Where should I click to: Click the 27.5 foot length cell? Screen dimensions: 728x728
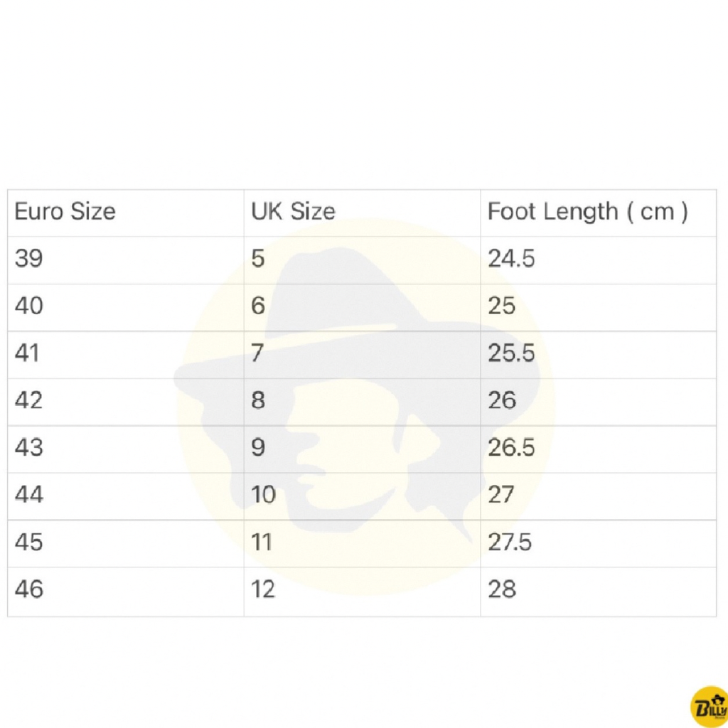pos(510,542)
